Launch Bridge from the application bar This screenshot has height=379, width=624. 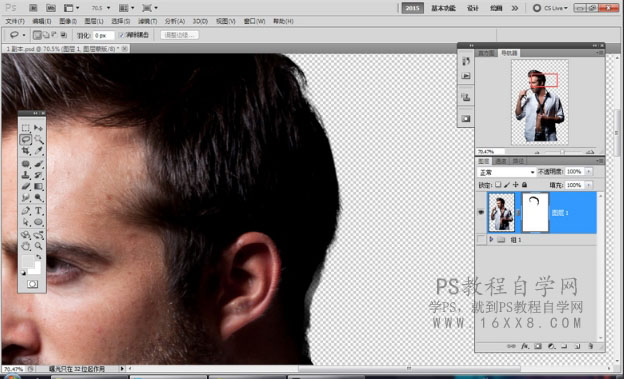tap(33, 8)
